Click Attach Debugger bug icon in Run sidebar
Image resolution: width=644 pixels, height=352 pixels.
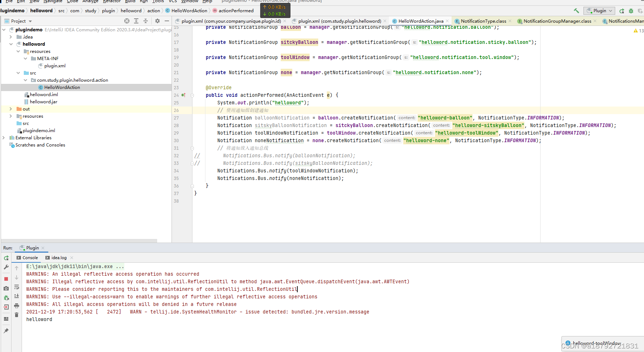point(6,298)
